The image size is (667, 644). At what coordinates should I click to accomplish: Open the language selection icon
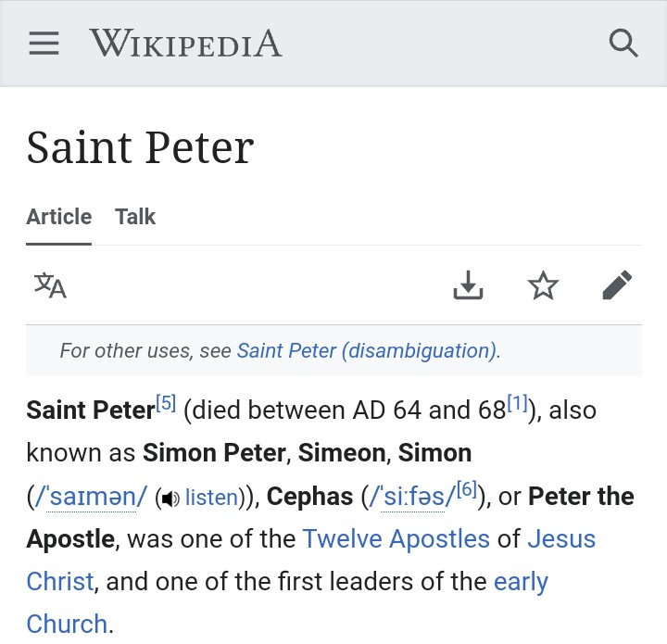click(x=50, y=285)
